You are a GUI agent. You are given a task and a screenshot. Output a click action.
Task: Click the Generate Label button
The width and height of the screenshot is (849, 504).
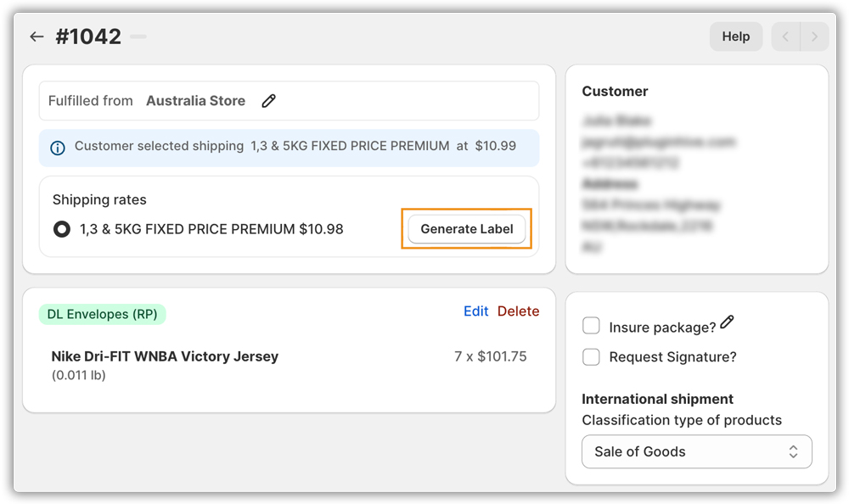pyautogui.click(x=467, y=229)
